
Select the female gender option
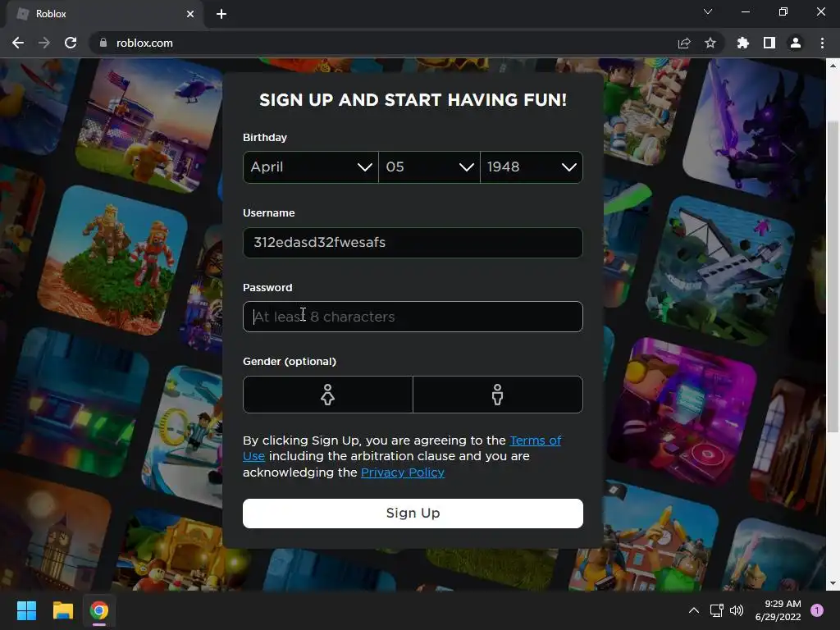click(328, 395)
